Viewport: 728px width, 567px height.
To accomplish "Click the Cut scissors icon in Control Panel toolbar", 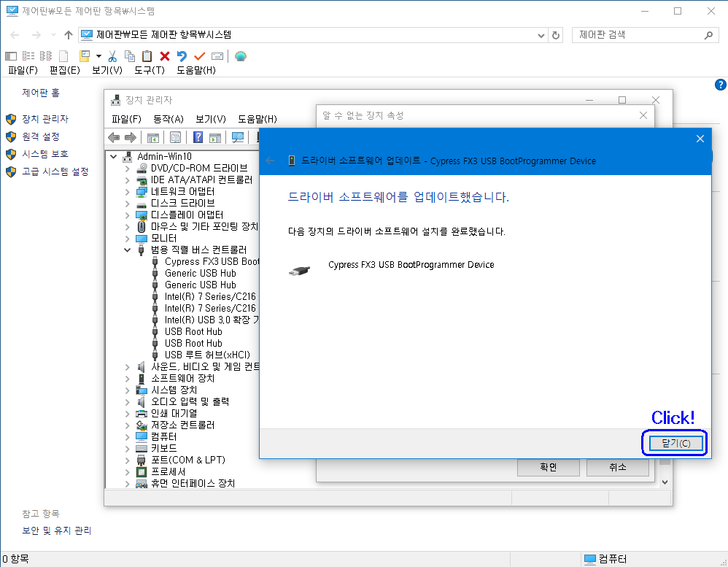I will [x=112, y=56].
